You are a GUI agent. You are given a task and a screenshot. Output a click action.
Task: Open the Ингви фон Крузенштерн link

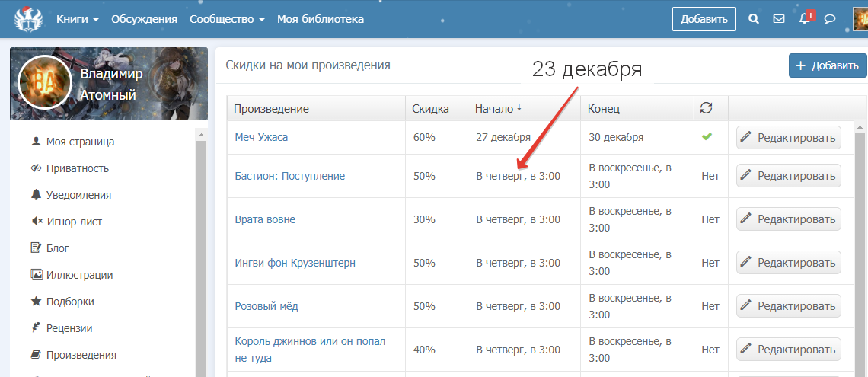tap(295, 263)
